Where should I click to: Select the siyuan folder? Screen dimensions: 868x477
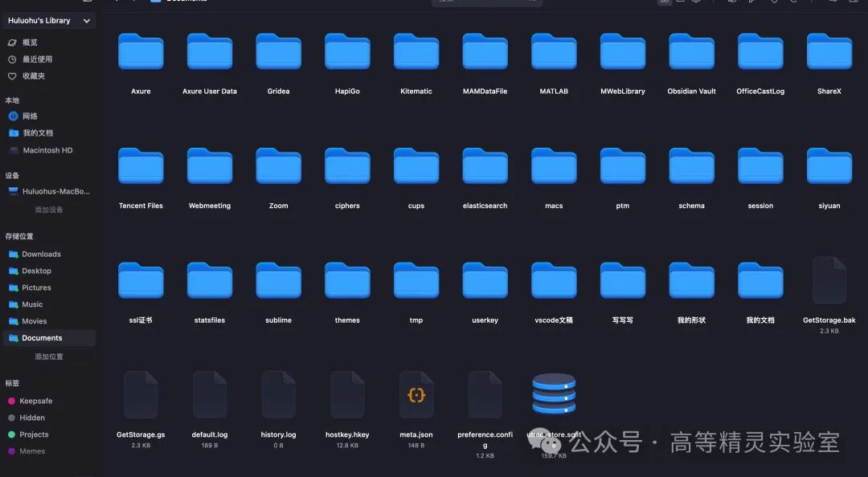click(x=829, y=166)
